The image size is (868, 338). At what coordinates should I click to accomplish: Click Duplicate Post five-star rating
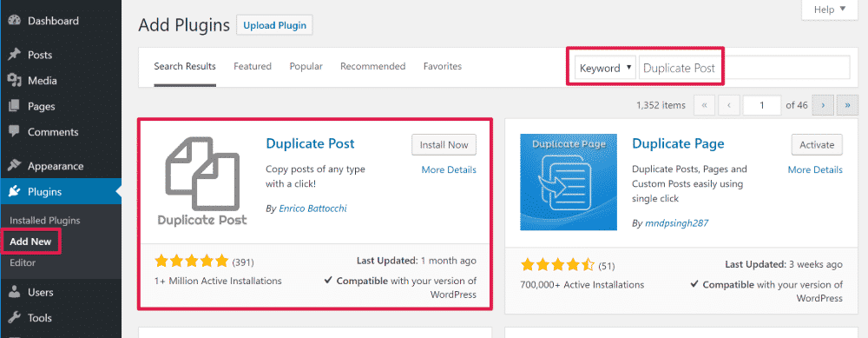[192, 261]
